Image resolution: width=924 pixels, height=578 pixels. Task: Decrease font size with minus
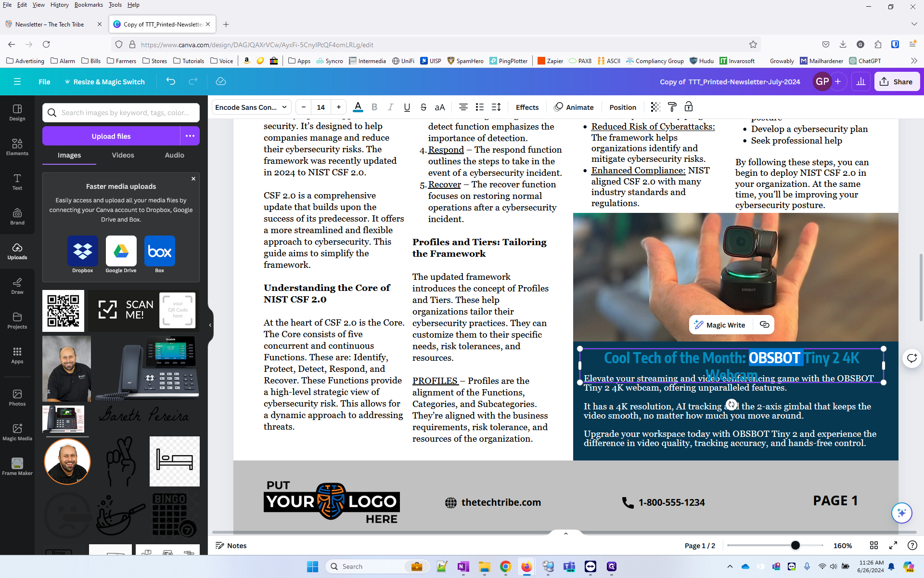pyautogui.click(x=304, y=107)
